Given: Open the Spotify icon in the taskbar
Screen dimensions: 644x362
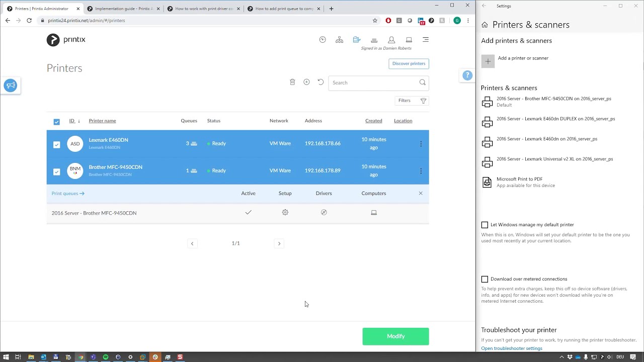Looking at the screenshot, I should (x=106, y=357).
